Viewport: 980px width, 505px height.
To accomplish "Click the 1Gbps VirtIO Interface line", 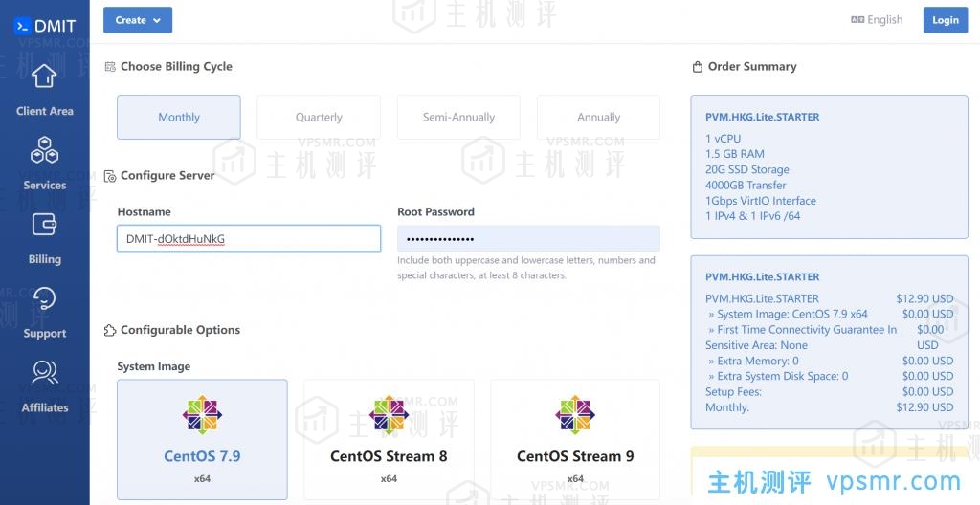I will (761, 201).
